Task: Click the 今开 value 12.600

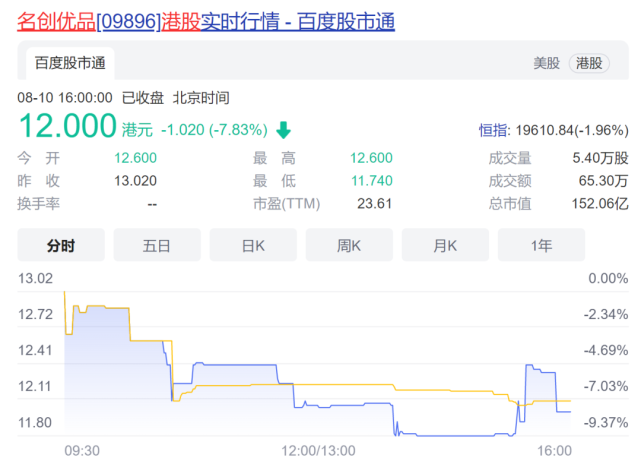Action: [x=135, y=158]
